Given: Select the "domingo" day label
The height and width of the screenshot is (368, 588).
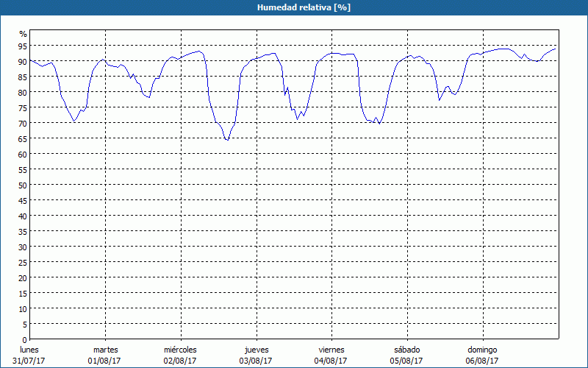Looking at the screenshot, I should pos(482,350).
